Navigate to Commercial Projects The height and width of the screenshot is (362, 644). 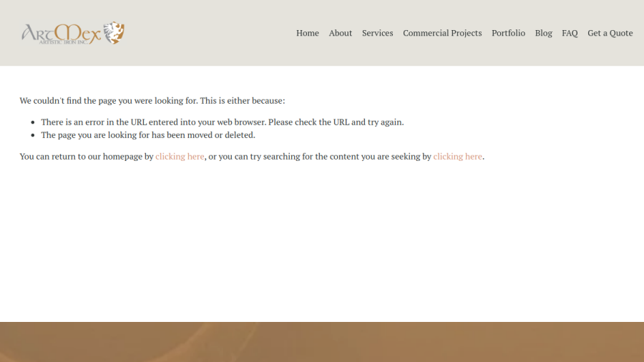442,33
